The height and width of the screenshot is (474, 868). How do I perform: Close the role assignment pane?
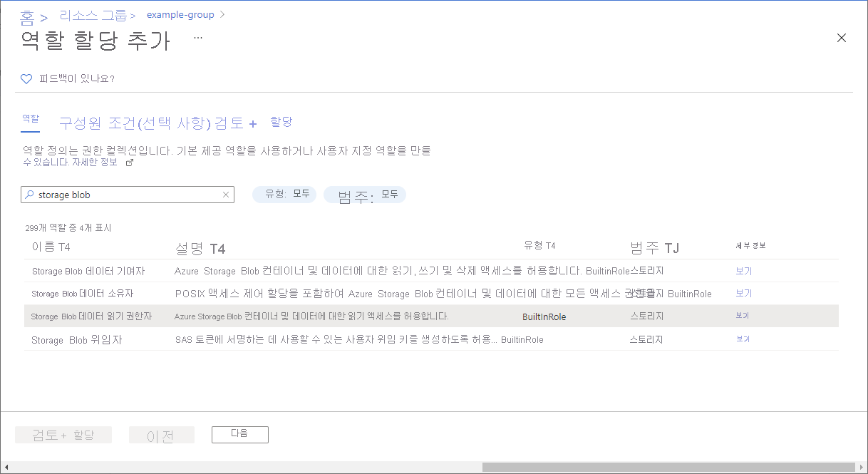842,38
